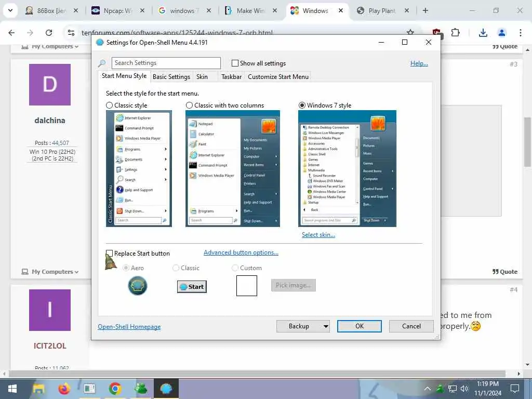
Task: Expand dalchina's My Computers dropdown
Action: pyautogui.click(x=50, y=272)
